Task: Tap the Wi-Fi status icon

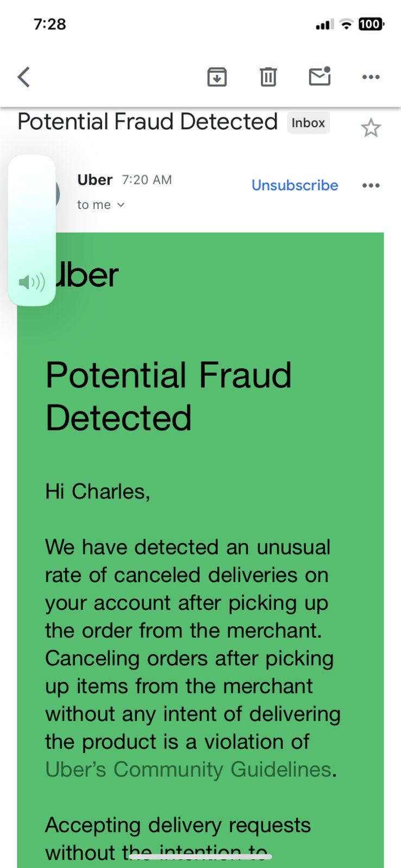Action: click(x=346, y=24)
